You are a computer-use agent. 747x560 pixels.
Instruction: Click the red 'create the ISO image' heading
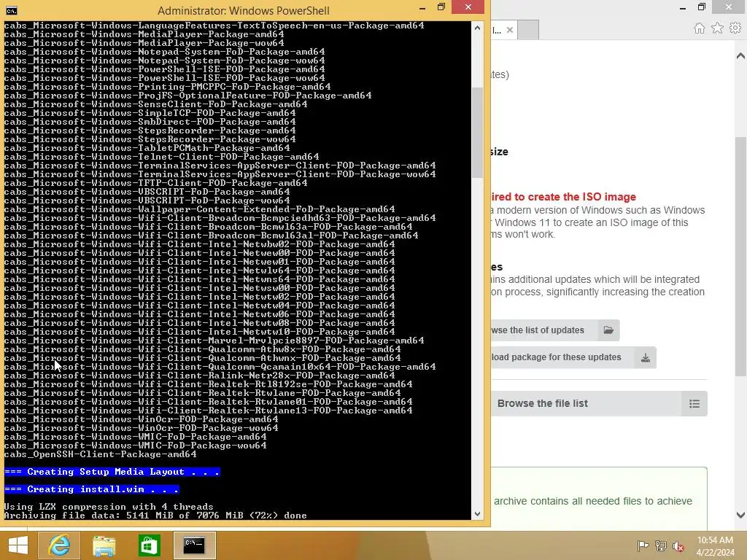(564, 197)
